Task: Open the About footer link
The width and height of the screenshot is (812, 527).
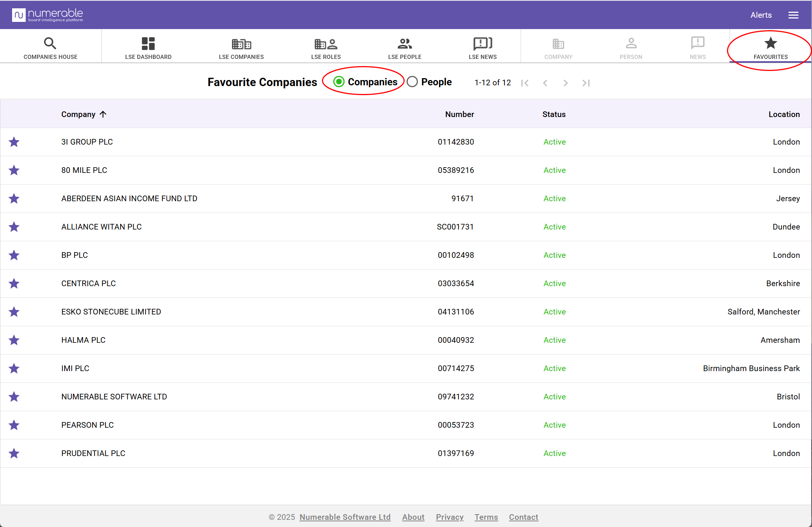Action: pos(413,517)
